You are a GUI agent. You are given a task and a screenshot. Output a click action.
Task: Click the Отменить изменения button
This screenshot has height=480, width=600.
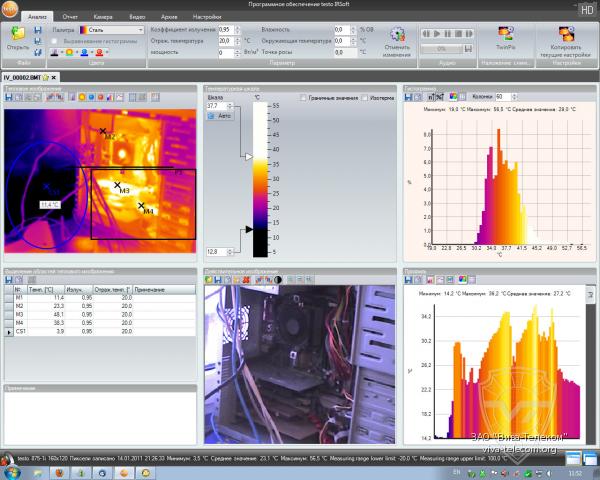pyautogui.click(x=397, y=40)
